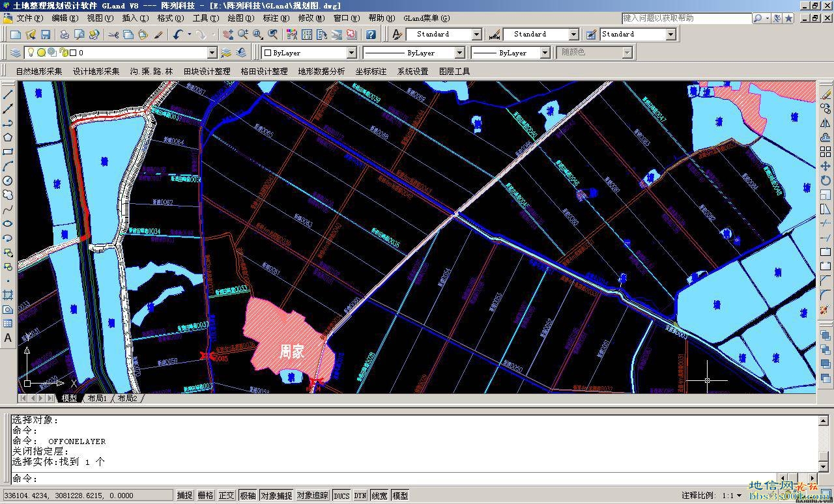Open 设计地形采集 toolbar menu

96,72
